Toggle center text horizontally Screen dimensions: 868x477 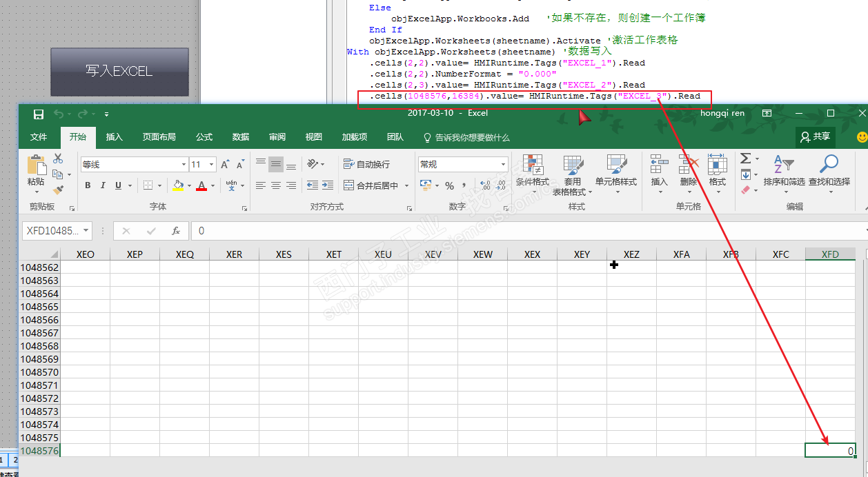coord(275,185)
